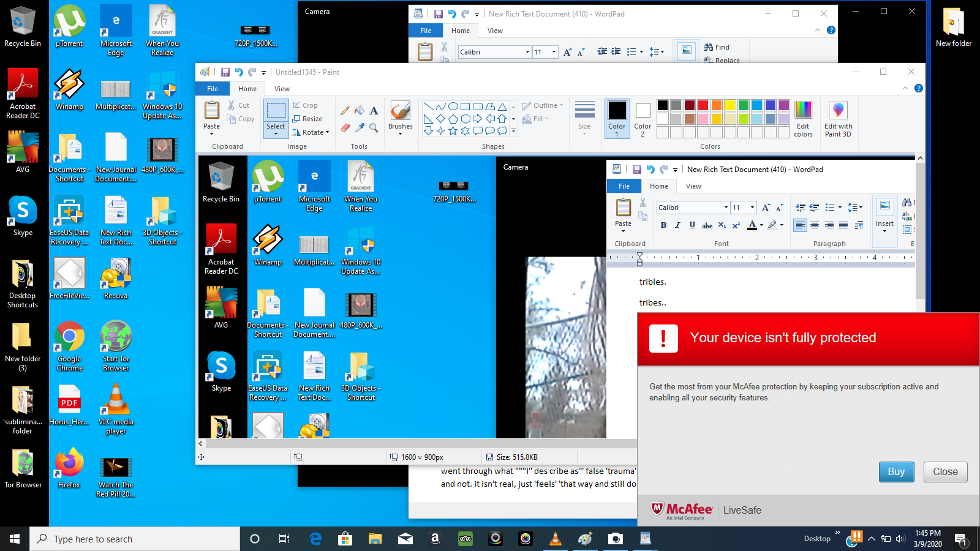Open Paint Help question mark icon
Viewport: 980px width, 551px height.
[x=919, y=88]
